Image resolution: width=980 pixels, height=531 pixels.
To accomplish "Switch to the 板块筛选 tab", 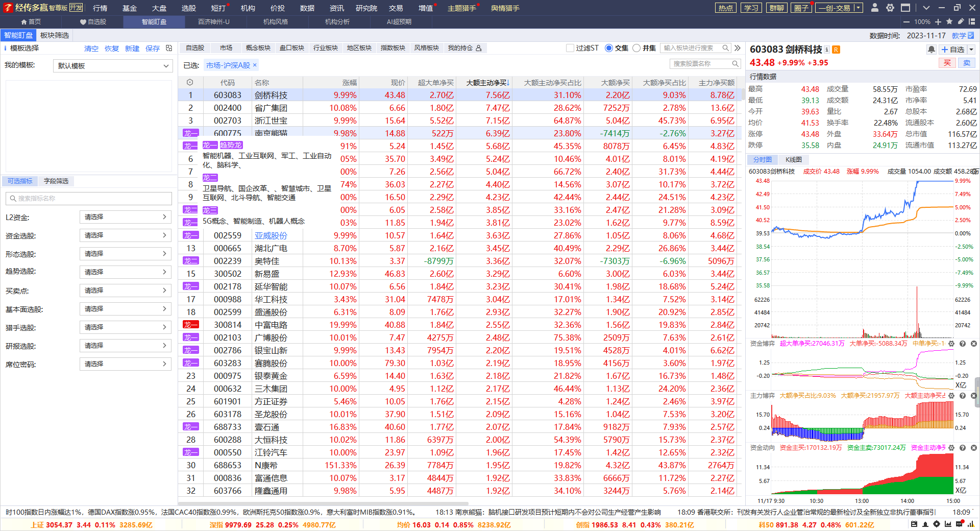I will [x=55, y=35].
